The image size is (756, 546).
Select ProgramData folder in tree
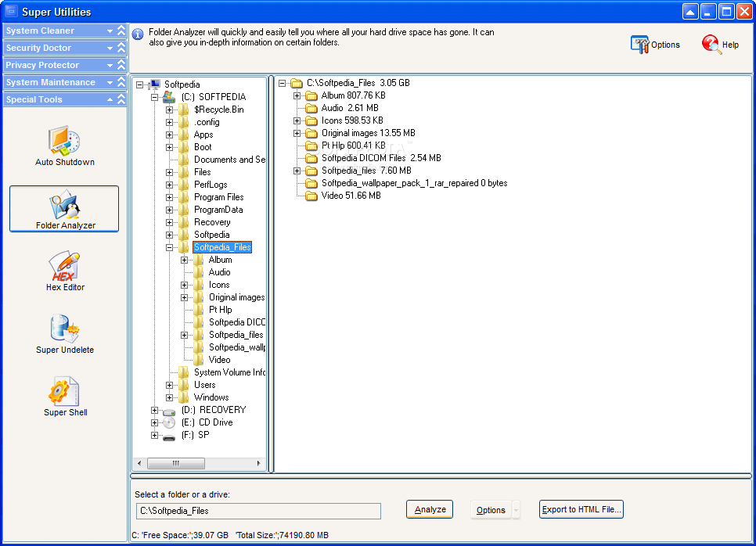218,210
